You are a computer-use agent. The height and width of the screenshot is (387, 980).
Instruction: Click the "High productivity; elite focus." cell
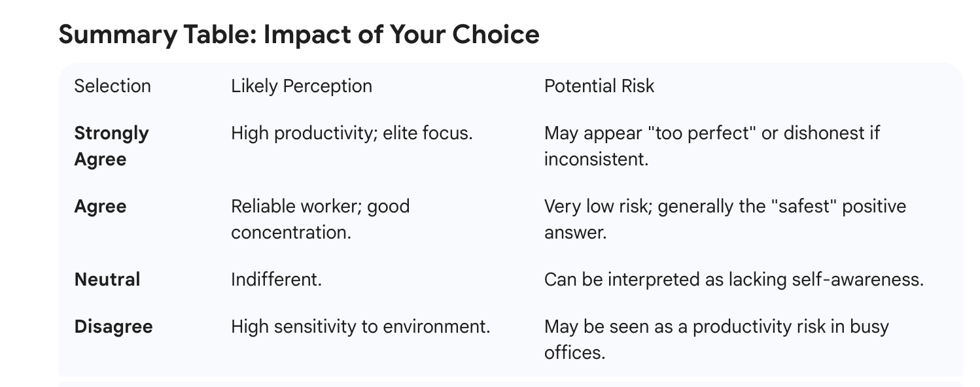[x=351, y=133]
